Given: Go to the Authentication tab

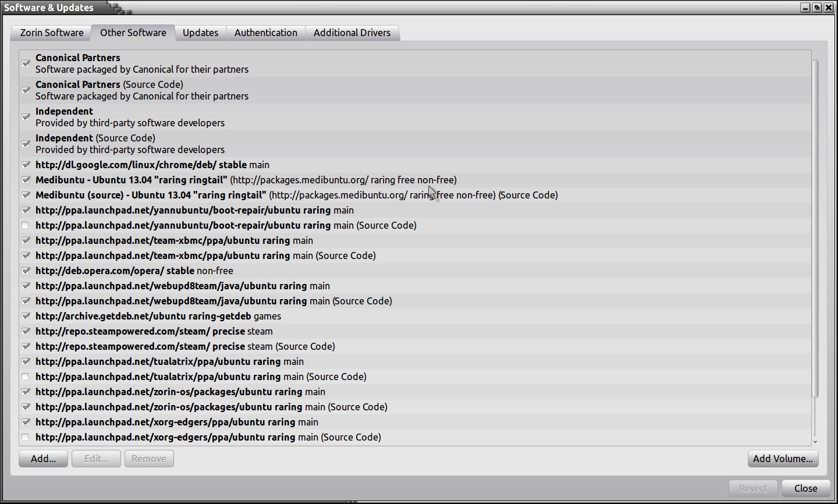Looking at the screenshot, I should click(265, 33).
